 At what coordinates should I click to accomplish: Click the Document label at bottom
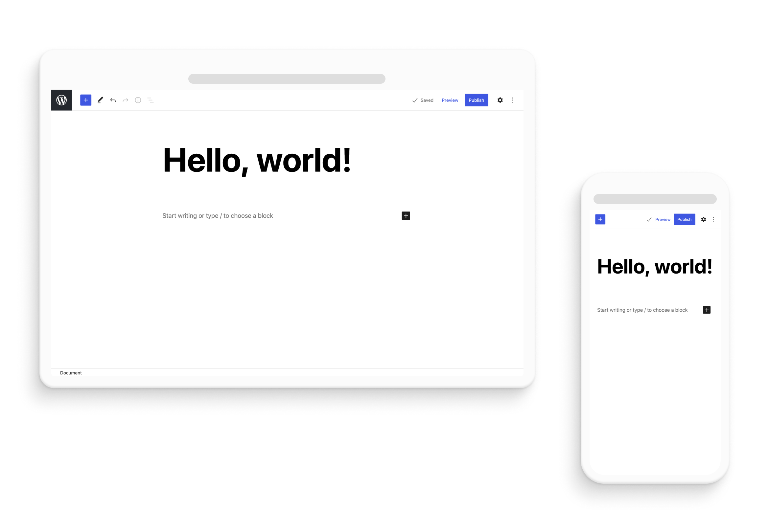tap(70, 372)
